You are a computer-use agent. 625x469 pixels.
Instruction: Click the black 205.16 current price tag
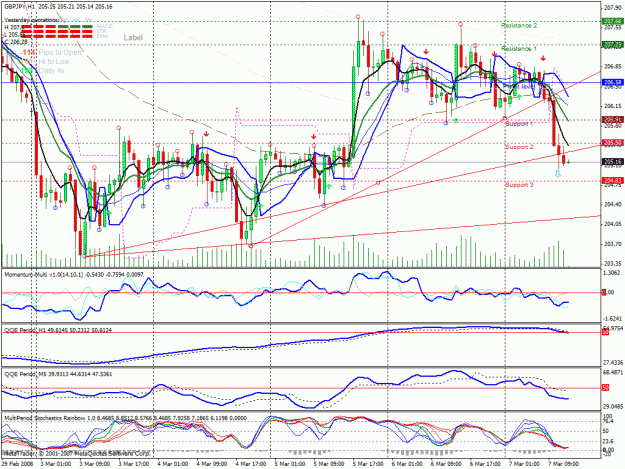pos(613,162)
